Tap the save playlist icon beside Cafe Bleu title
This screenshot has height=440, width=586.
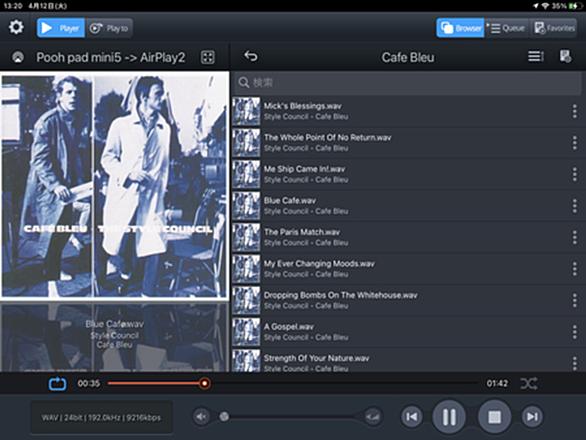[x=565, y=56]
